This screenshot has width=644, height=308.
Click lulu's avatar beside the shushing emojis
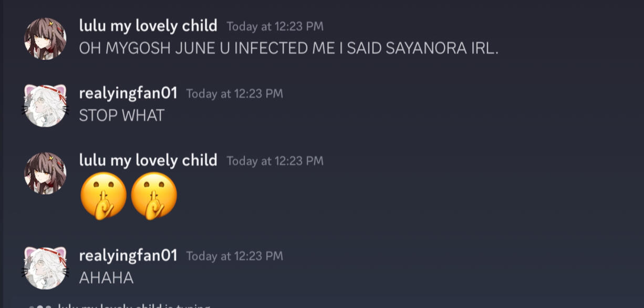click(x=45, y=173)
